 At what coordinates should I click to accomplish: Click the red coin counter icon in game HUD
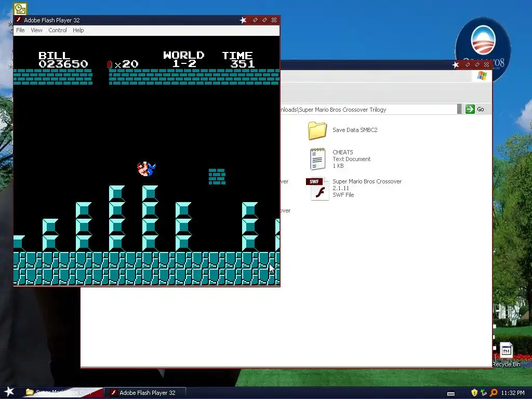point(109,64)
